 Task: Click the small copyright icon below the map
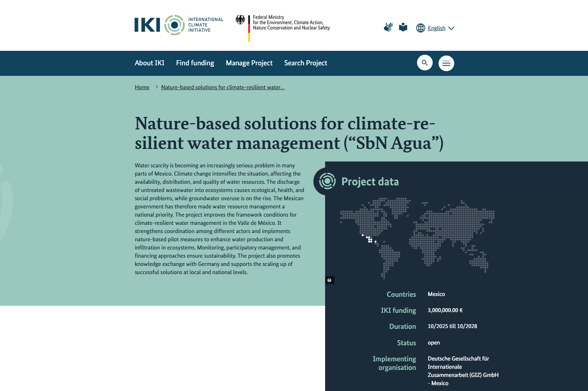pos(329,280)
